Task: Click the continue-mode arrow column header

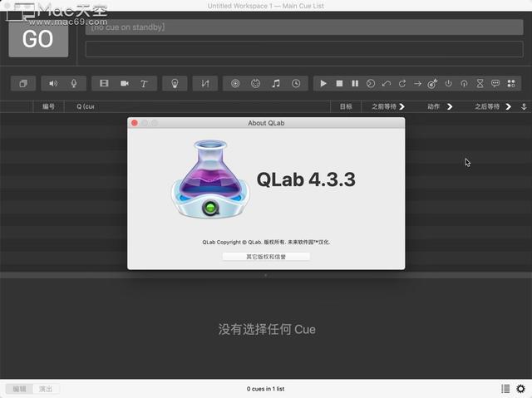Action: coord(524,107)
